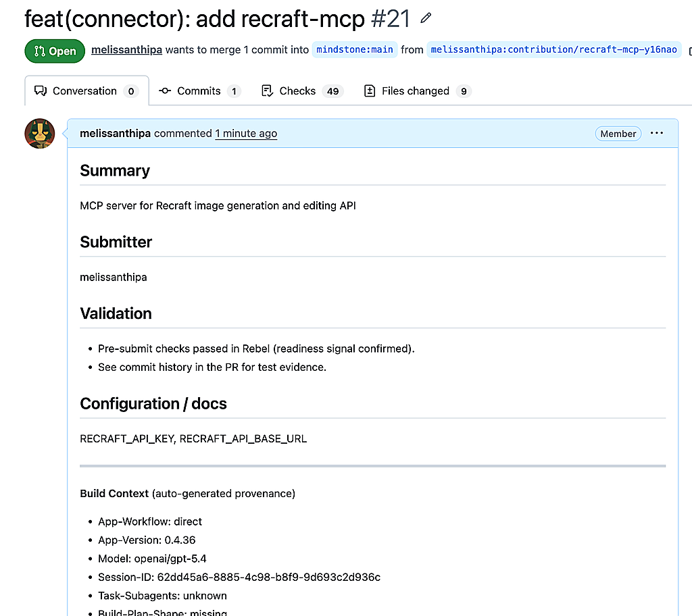Click the submitter name 'melissanthipa' body text
Image resolution: width=692 pixels, height=616 pixels.
[x=114, y=277]
